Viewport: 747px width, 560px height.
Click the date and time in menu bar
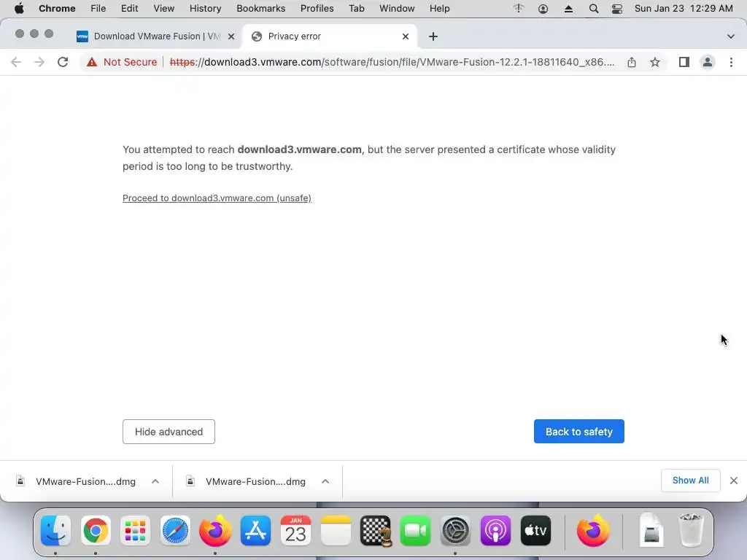point(684,9)
